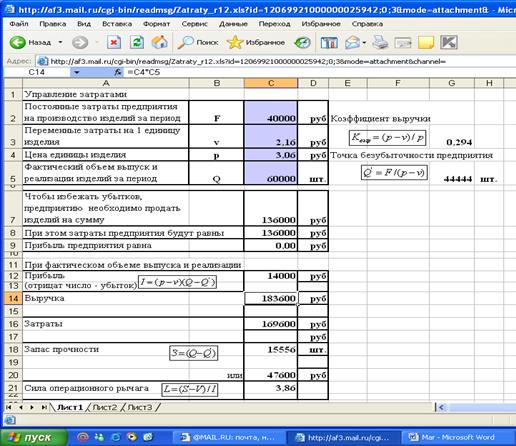Image resolution: width=516 pixels, height=446 pixels.
Task: Open Favorites with the star icon
Action: pos(256,42)
